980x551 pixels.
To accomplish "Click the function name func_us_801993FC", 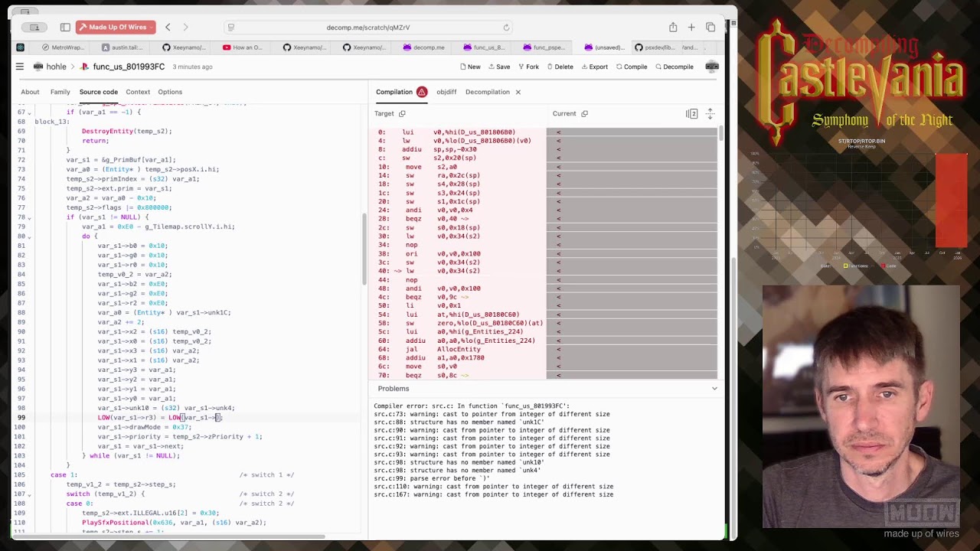I will click(129, 67).
